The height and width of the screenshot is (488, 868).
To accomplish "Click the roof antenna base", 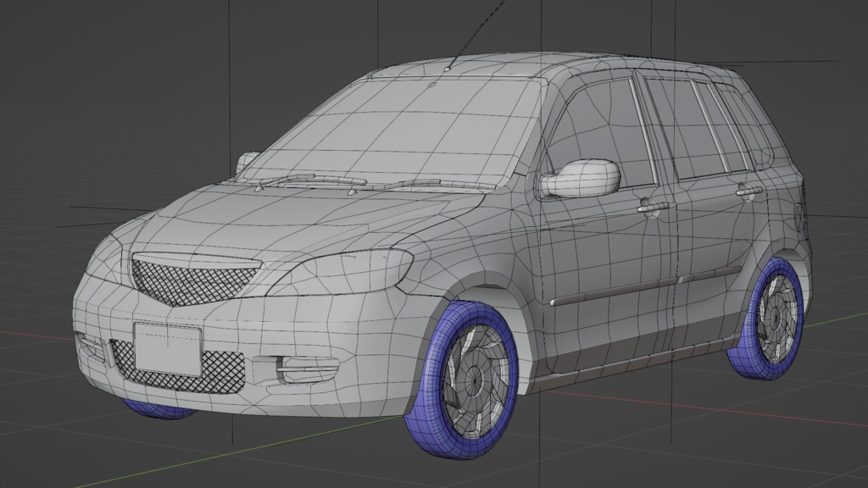I will pos(446,69).
